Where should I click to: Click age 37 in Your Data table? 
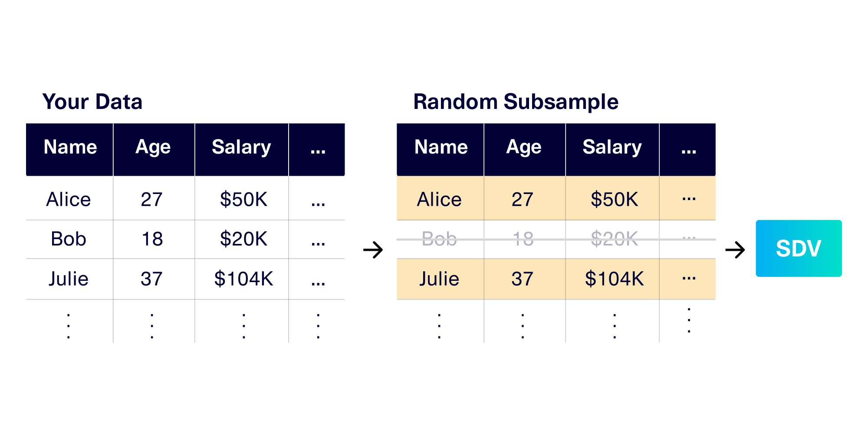(151, 279)
